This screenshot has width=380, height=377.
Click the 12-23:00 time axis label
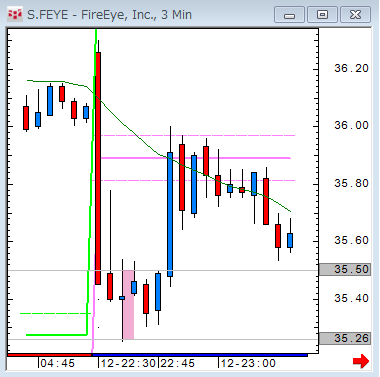[248, 363]
